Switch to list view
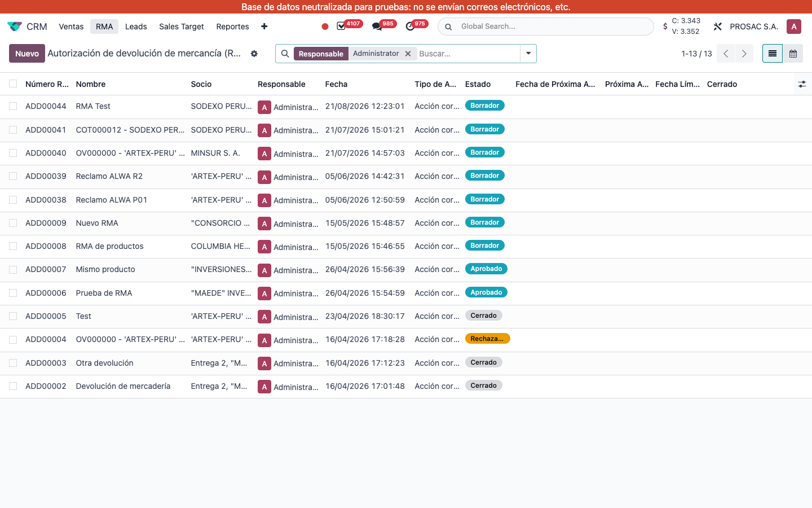The image size is (812, 508). tap(773, 54)
